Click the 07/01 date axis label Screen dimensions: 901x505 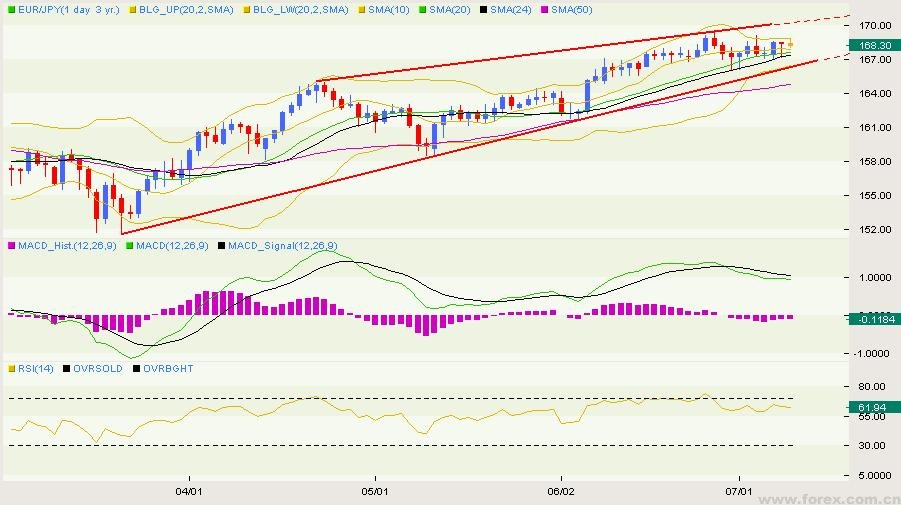[738, 491]
